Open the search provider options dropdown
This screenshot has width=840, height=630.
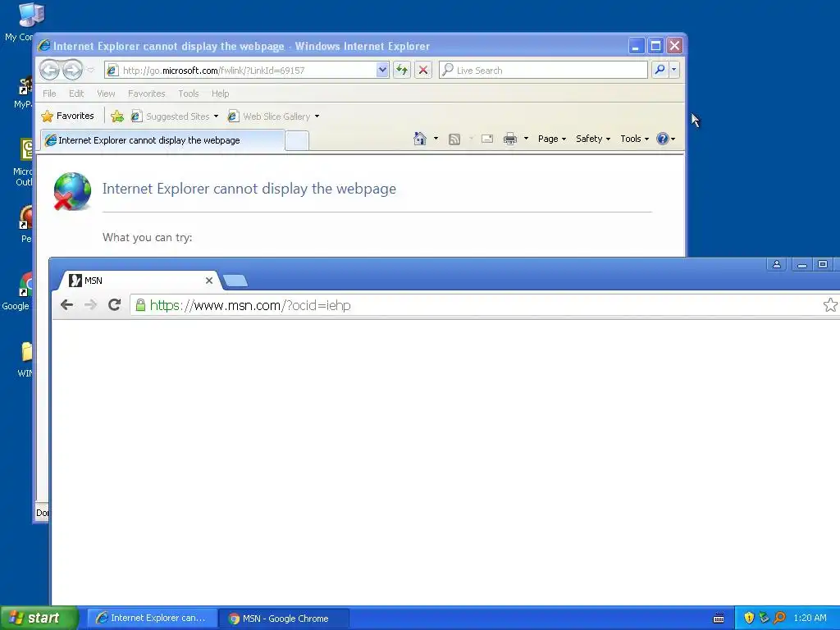[674, 70]
